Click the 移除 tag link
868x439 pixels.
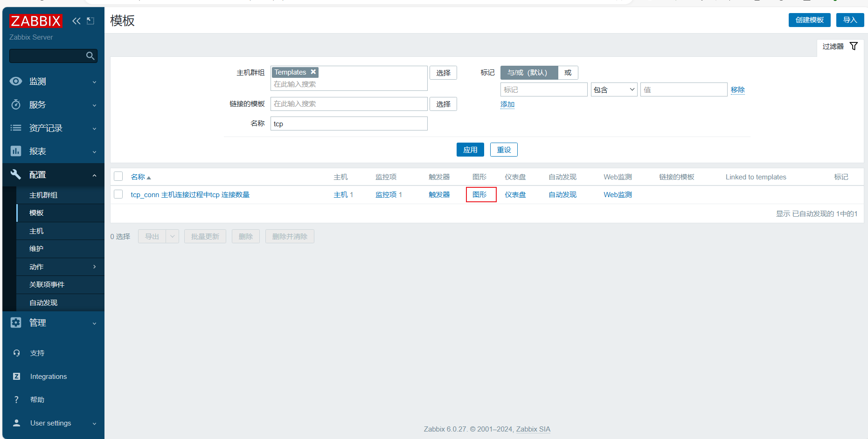(x=738, y=89)
